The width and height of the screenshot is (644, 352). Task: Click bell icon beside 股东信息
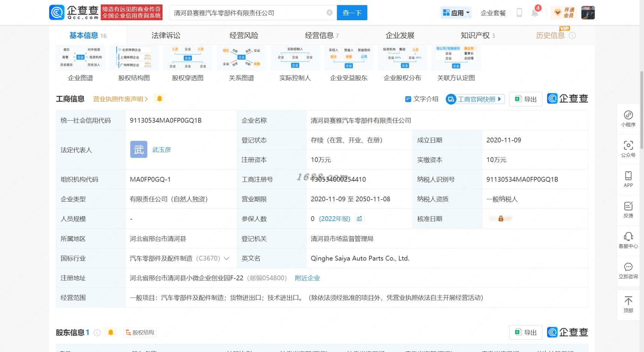(x=111, y=333)
